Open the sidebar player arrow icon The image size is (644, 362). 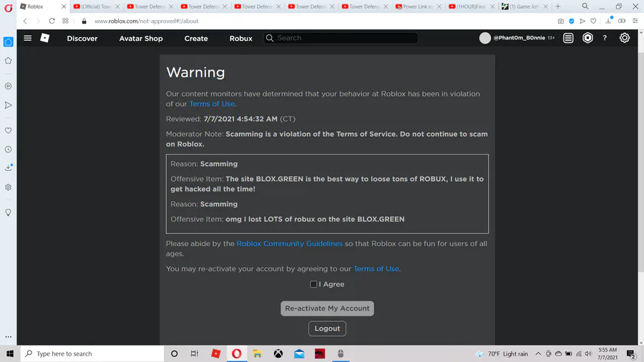click(8, 105)
